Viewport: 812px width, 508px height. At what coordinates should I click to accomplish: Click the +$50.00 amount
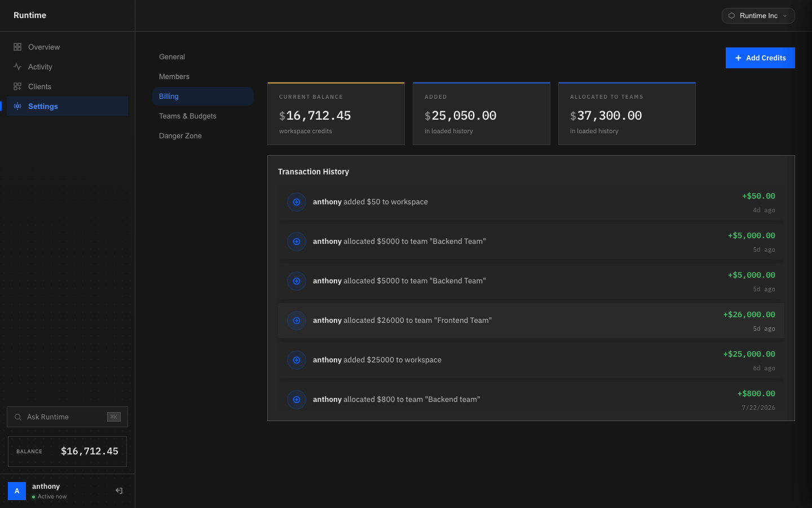pyautogui.click(x=758, y=196)
